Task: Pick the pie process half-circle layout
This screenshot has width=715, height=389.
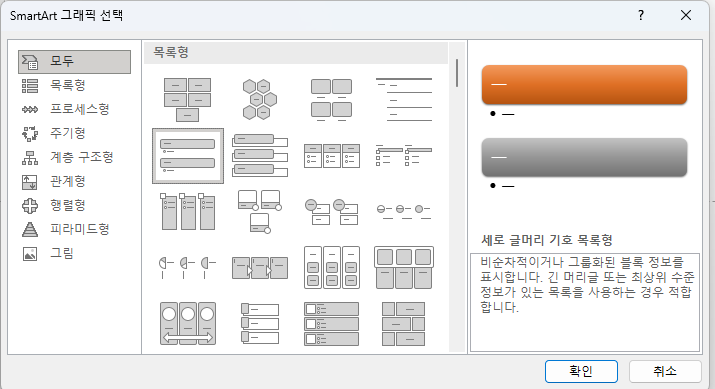Action: click(187, 268)
